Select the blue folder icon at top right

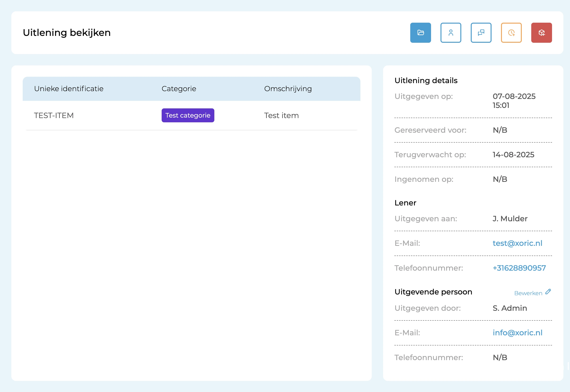click(x=420, y=32)
